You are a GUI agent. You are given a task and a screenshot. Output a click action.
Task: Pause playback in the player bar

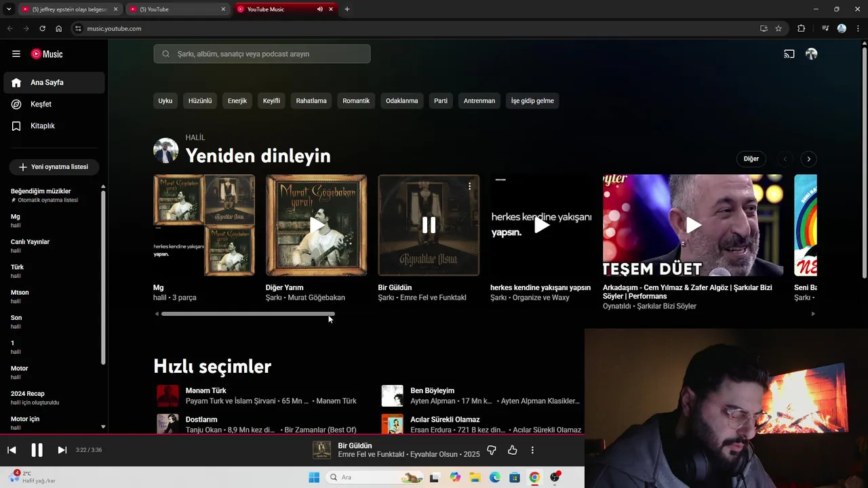click(x=37, y=450)
